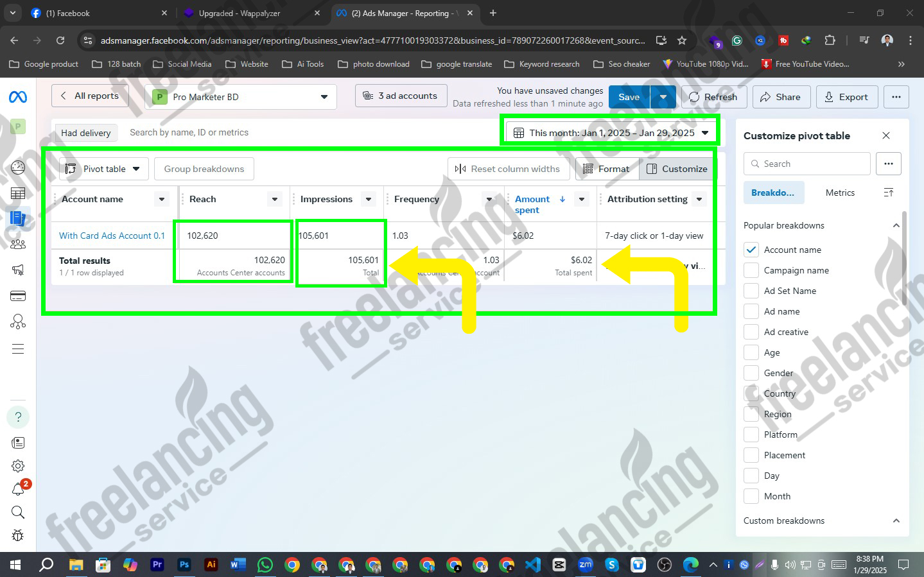Click the Format button
The image size is (924, 577).
point(607,169)
